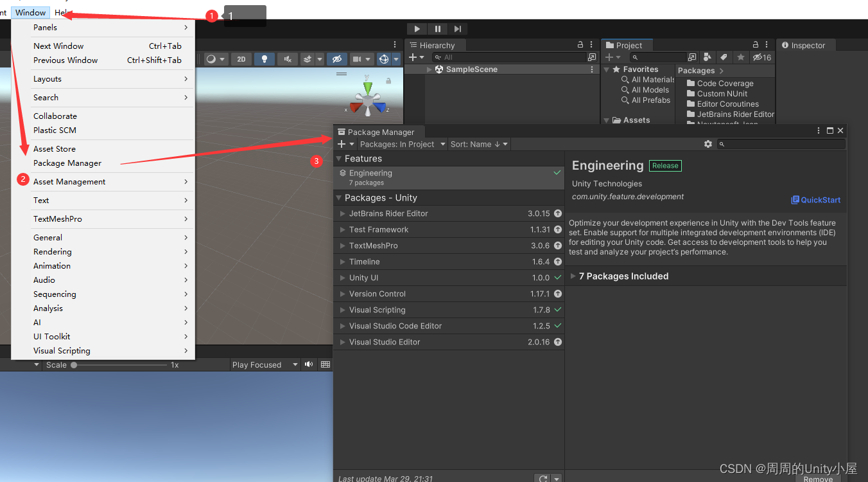The image size is (868, 482).
Task: Click the Remove button
Action: coord(818,479)
